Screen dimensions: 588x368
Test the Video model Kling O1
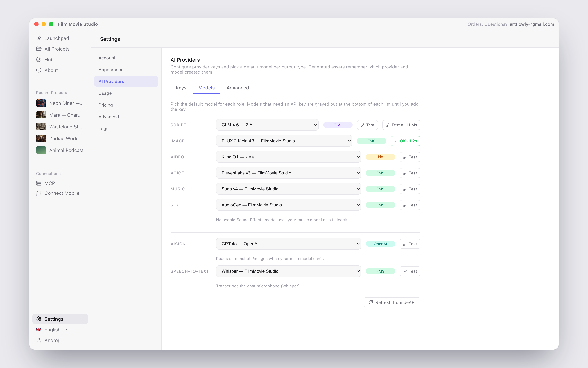(410, 157)
